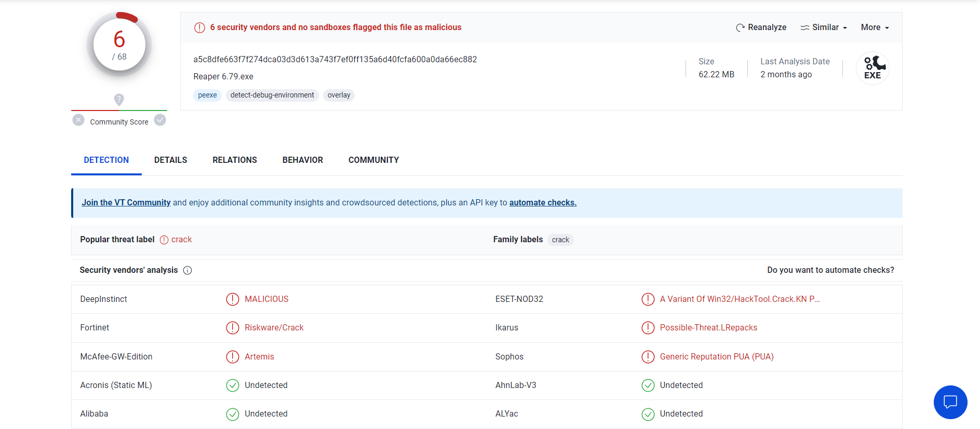The height and width of the screenshot is (429, 980).
Task: Click the EXE file type icon
Action: coord(872,68)
